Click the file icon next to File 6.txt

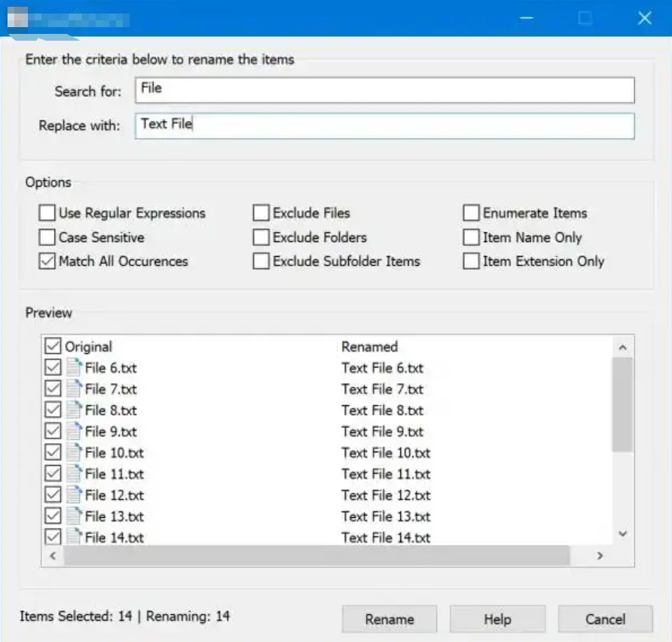coord(74,368)
